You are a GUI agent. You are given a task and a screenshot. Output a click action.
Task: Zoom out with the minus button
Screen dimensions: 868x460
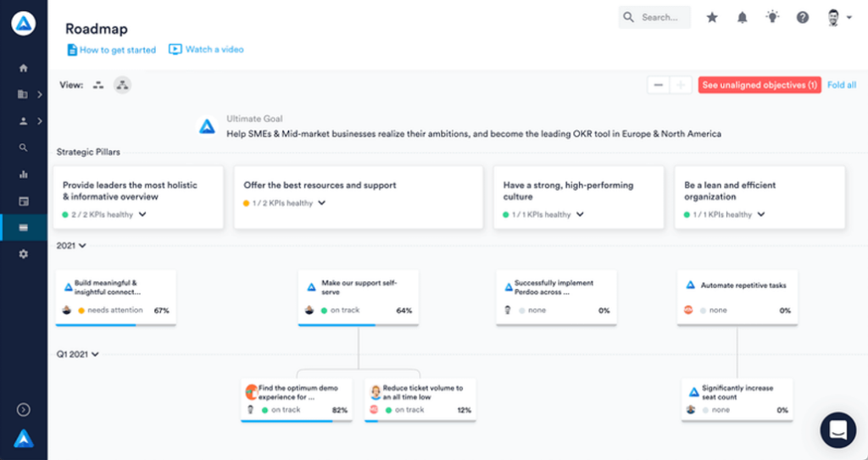658,86
